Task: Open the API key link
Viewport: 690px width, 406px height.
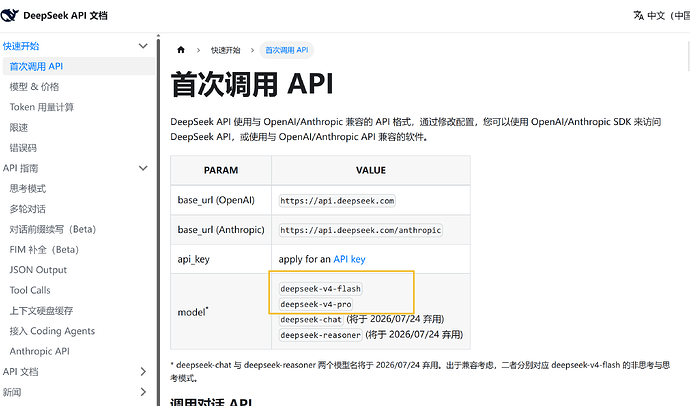Action: (x=349, y=259)
